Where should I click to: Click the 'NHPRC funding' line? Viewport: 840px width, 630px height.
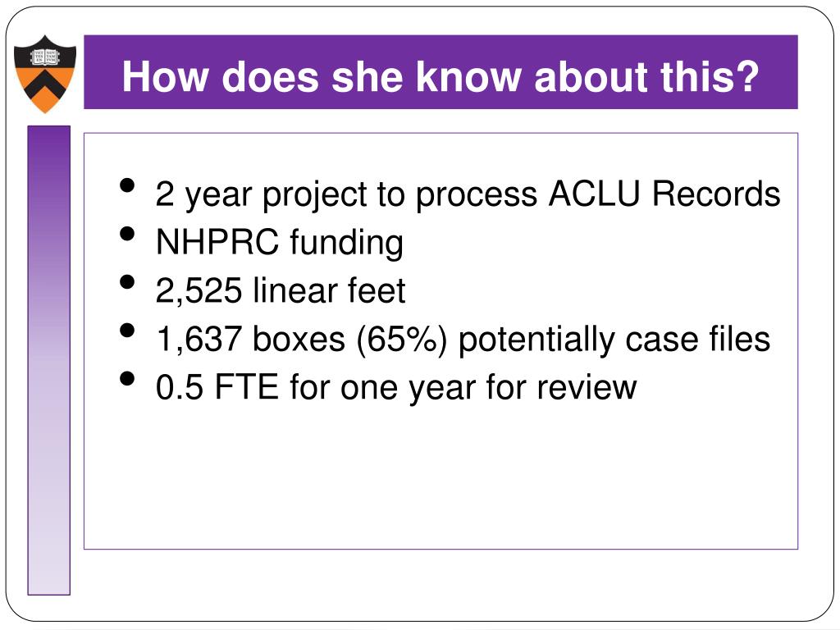(280, 243)
